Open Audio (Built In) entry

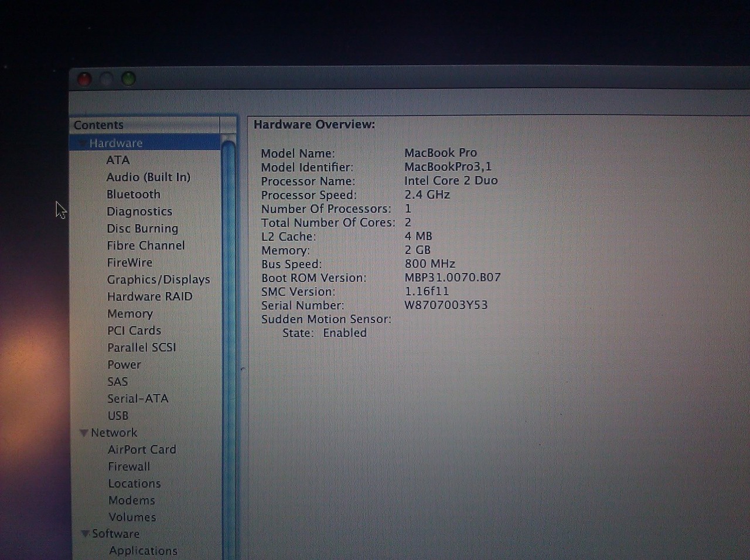(148, 177)
